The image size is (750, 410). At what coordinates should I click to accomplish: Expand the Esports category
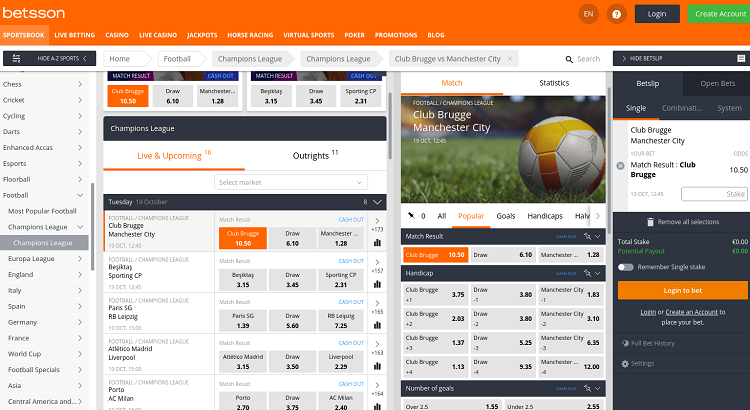80,163
